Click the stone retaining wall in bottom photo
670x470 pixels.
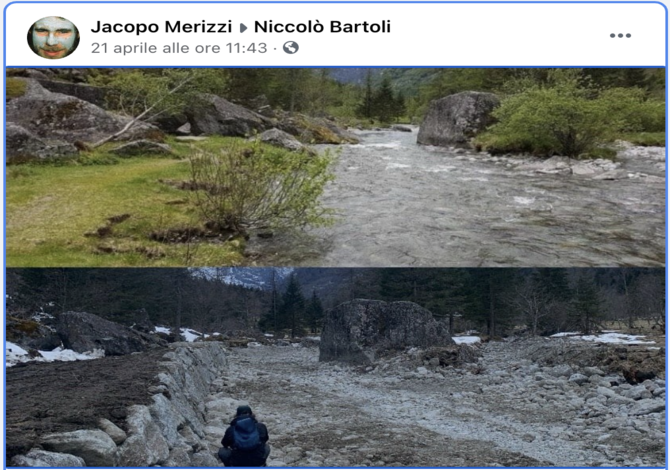click(141, 410)
